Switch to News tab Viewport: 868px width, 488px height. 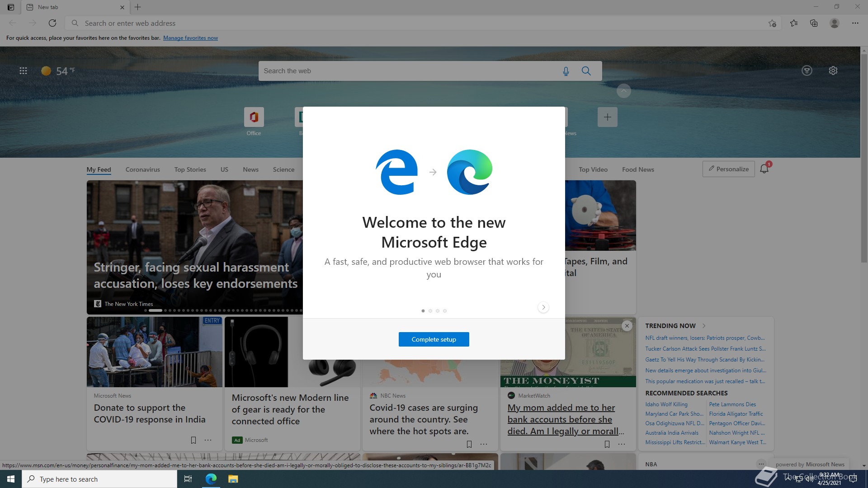[250, 169]
